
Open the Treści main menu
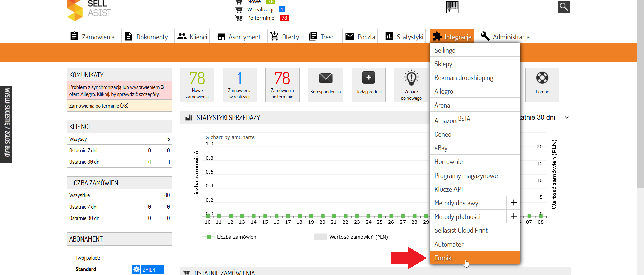click(322, 36)
